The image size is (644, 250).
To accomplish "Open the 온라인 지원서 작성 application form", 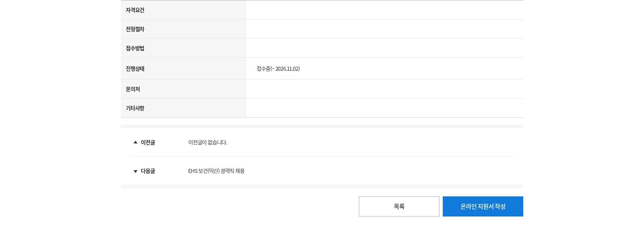I will click(483, 206).
